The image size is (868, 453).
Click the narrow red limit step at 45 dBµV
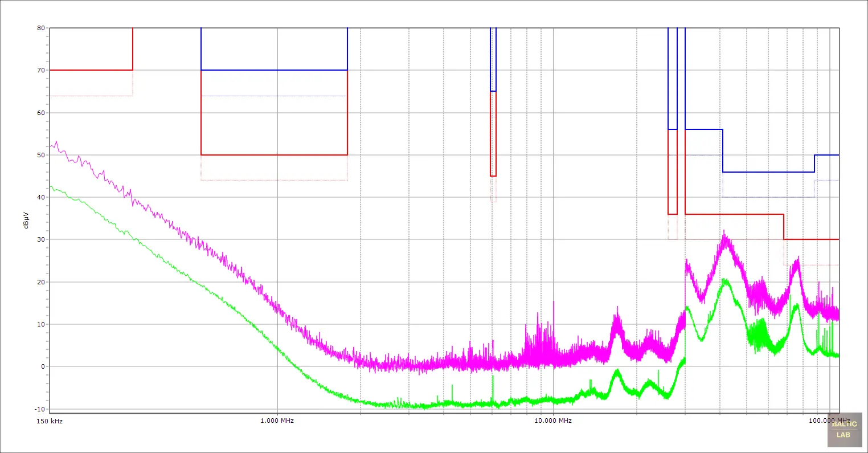click(x=493, y=176)
